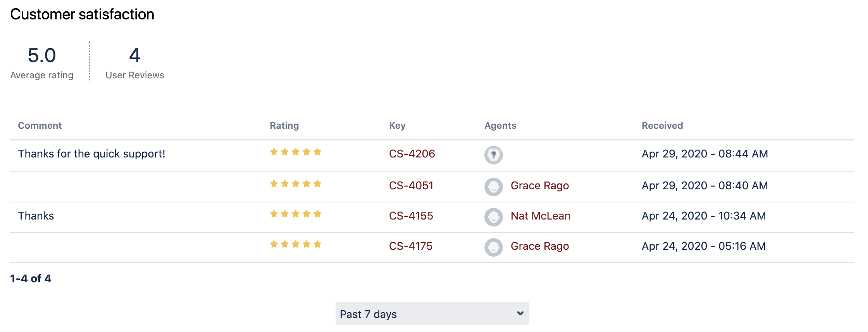This screenshot has height=332, width=868.
Task: Click the "Thanks for the quick support!" comment
Action: (x=91, y=154)
